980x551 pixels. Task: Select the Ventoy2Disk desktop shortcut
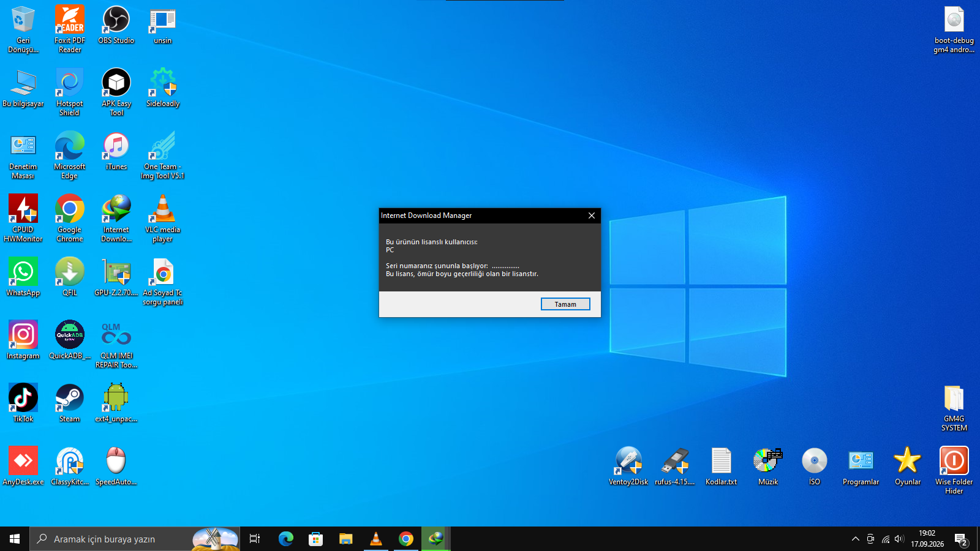[628, 467]
